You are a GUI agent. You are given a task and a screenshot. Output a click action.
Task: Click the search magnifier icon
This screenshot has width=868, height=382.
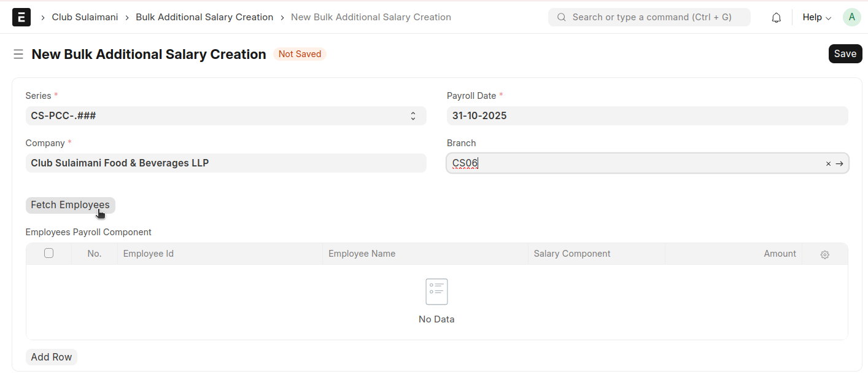coord(561,17)
